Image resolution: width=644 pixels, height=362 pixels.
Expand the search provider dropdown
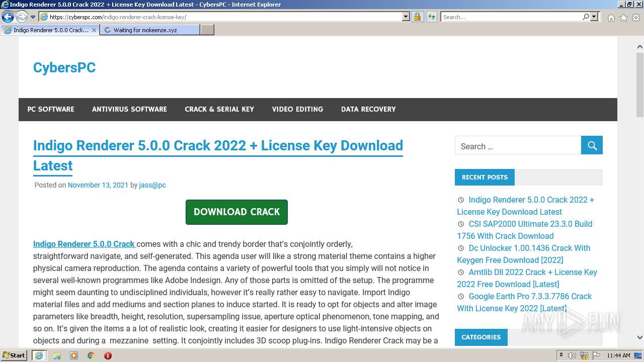[594, 17]
